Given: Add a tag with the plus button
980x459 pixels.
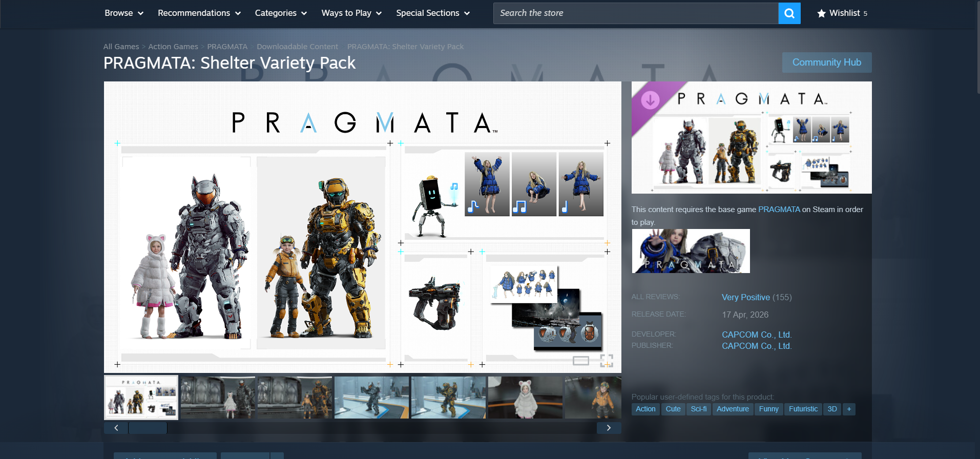Looking at the screenshot, I should (849, 409).
